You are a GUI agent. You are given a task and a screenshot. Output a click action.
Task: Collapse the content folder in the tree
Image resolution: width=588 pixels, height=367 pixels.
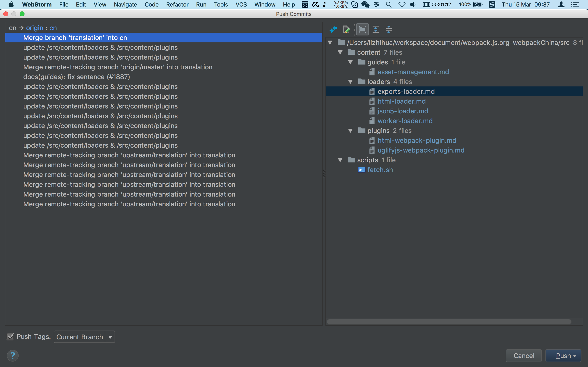pos(340,52)
